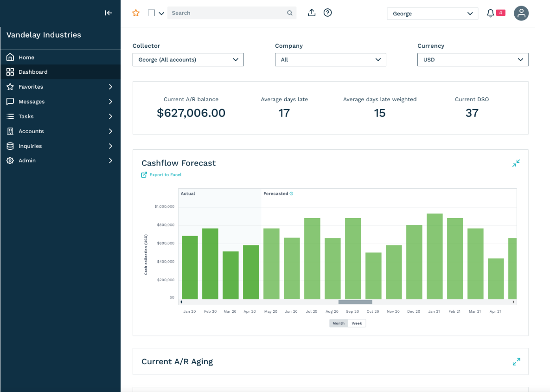Click the chart horizontal scrollbar thumb
The height and width of the screenshot is (392, 550).
(355, 302)
